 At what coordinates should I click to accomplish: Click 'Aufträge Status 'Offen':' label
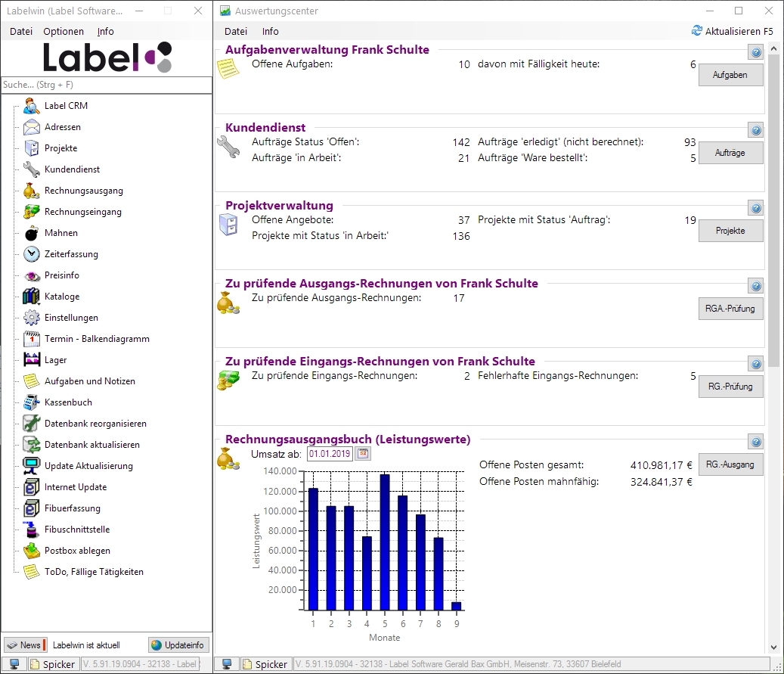point(305,141)
